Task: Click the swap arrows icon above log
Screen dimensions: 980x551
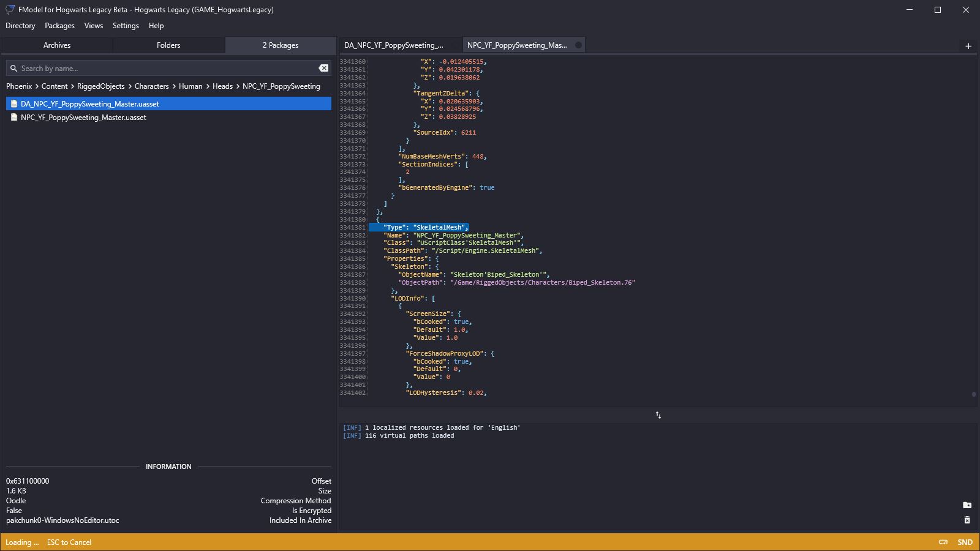Action: (x=658, y=415)
